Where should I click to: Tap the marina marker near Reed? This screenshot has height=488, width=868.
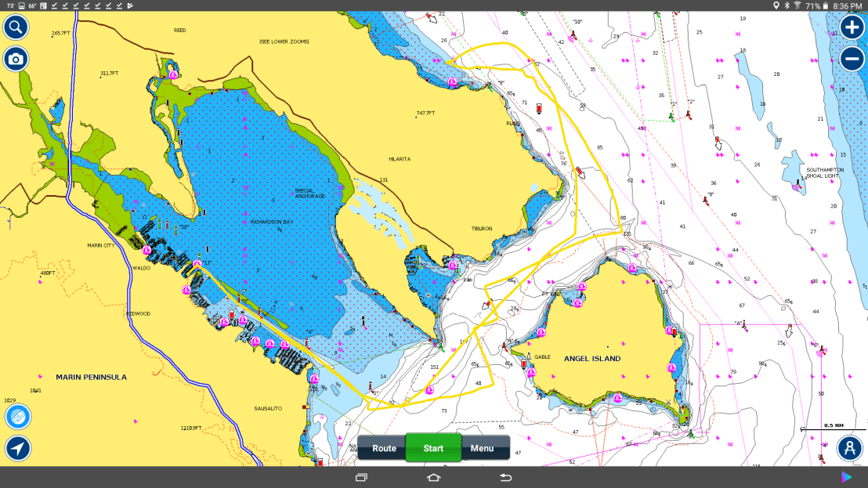[173, 74]
